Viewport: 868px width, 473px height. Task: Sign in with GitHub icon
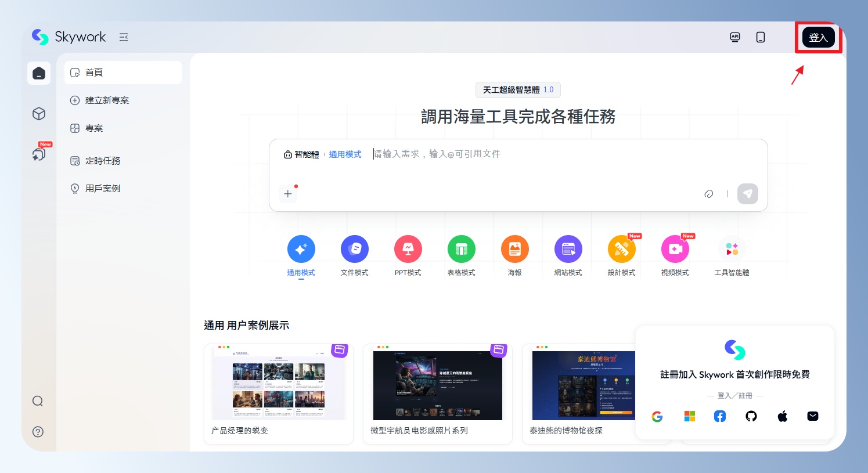(751, 416)
